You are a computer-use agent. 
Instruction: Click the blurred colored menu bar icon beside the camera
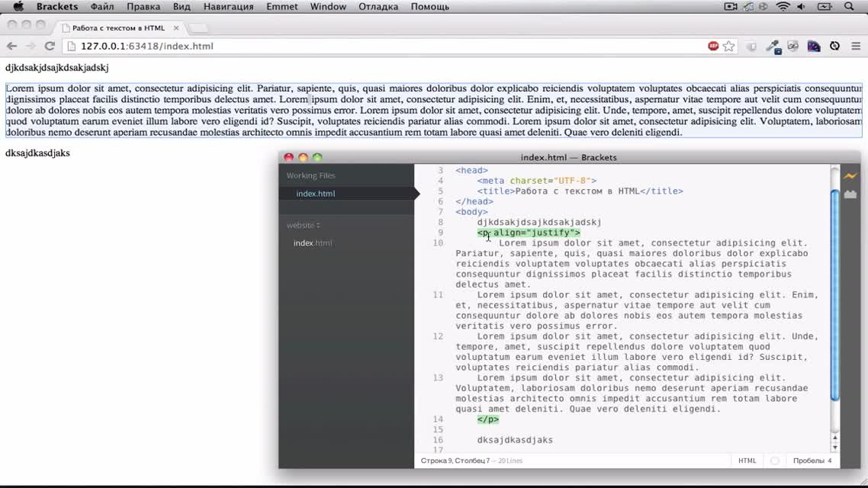(x=748, y=7)
